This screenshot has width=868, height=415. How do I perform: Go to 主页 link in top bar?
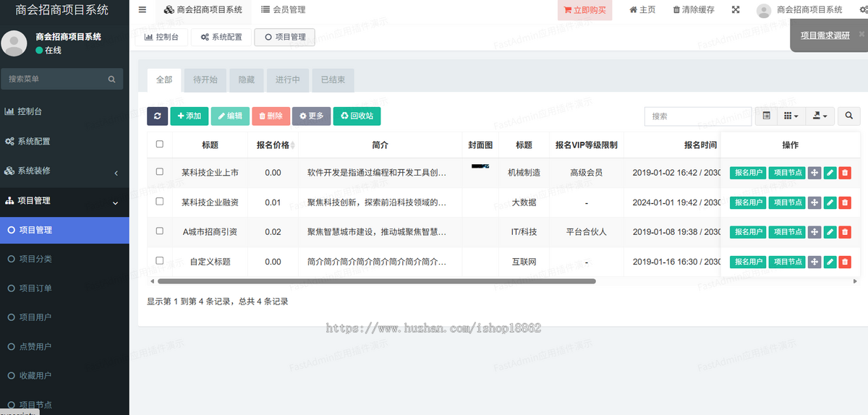pos(642,10)
